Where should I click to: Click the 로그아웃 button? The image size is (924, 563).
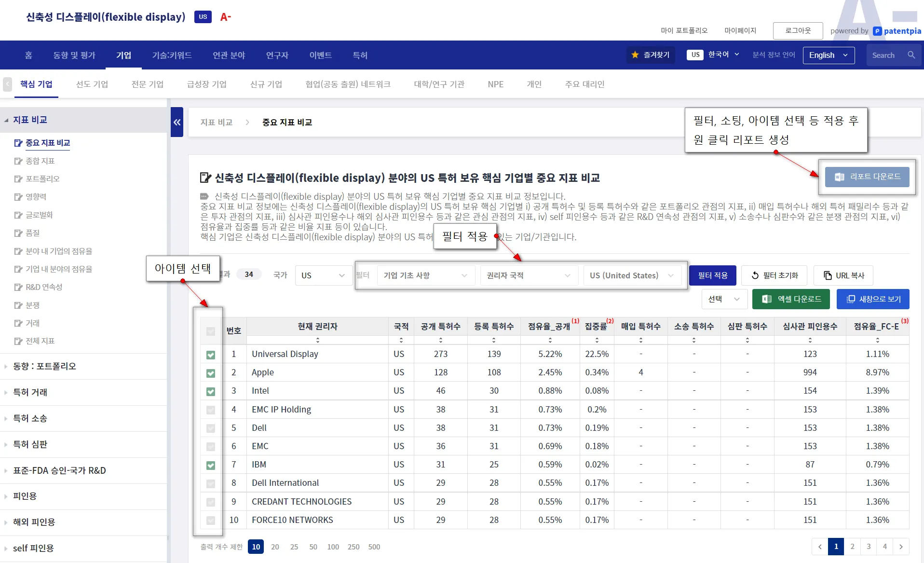coord(798,30)
